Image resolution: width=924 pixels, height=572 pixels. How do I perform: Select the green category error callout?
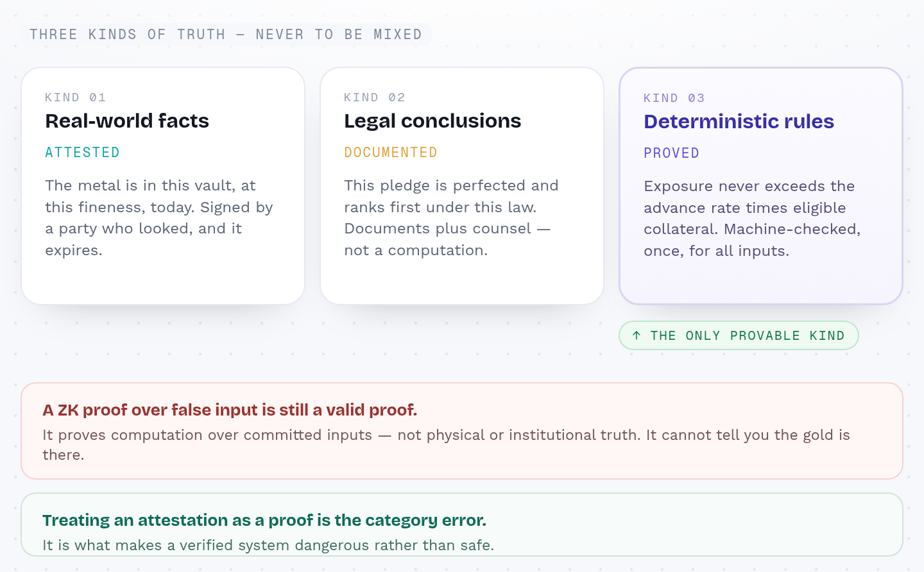(462, 525)
